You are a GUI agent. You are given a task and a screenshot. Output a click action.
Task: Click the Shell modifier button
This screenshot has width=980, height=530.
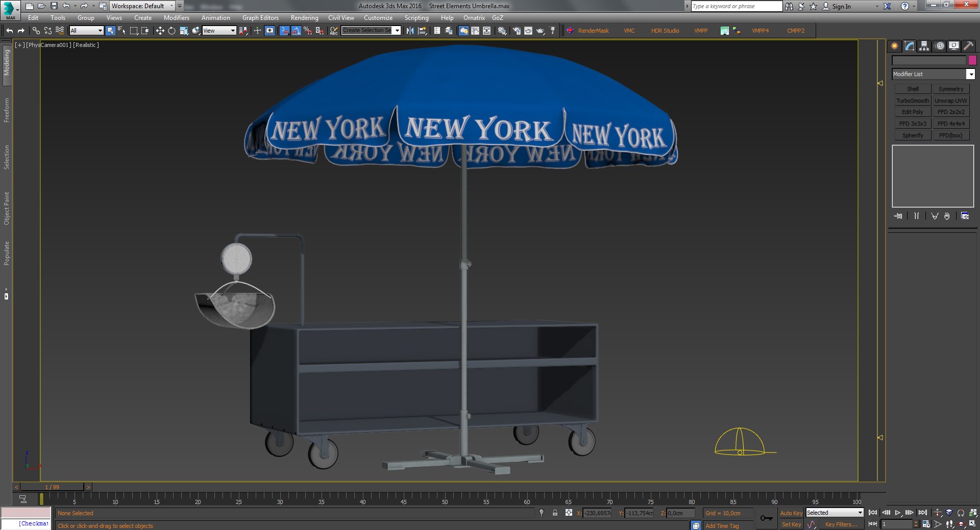click(913, 89)
